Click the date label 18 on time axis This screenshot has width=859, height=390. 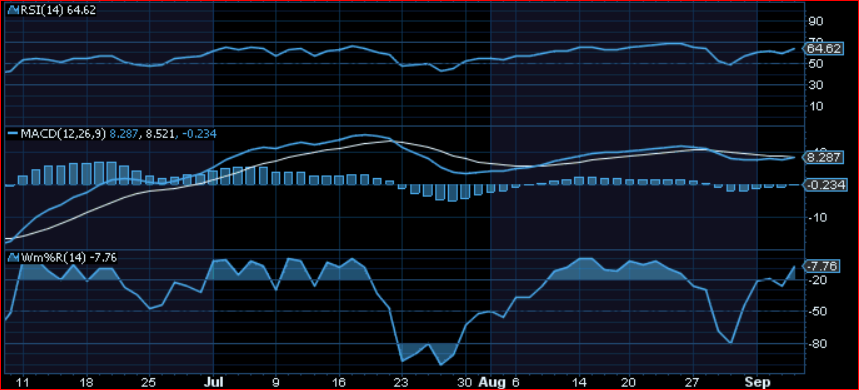[87, 381]
